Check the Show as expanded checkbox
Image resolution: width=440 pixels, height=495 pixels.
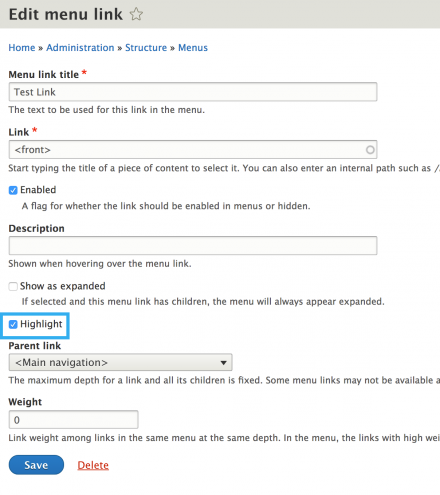(x=13, y=286)
